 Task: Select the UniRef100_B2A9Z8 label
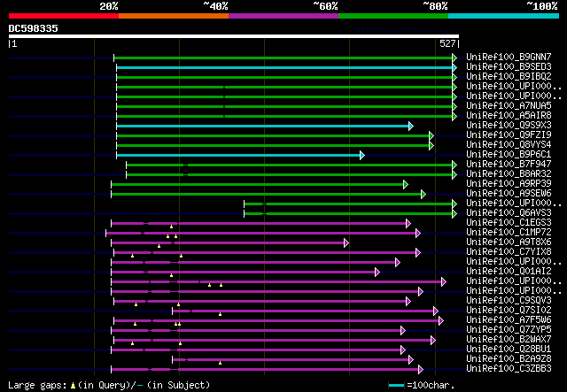tap(509, 359)
